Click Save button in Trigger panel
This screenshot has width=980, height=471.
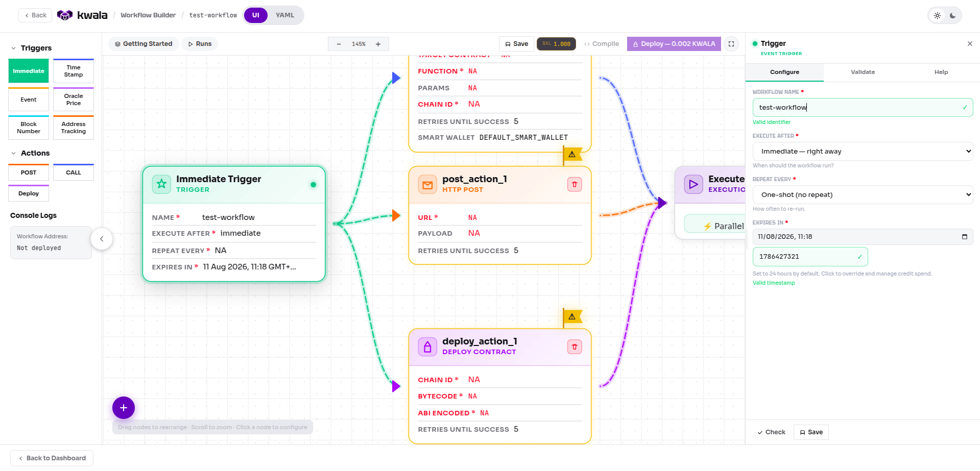[811, 432]
